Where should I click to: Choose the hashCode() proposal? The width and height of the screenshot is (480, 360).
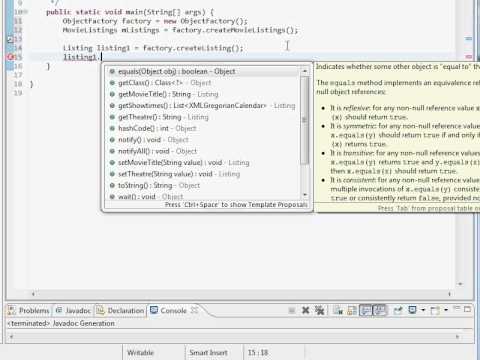(x=202, y=128)
